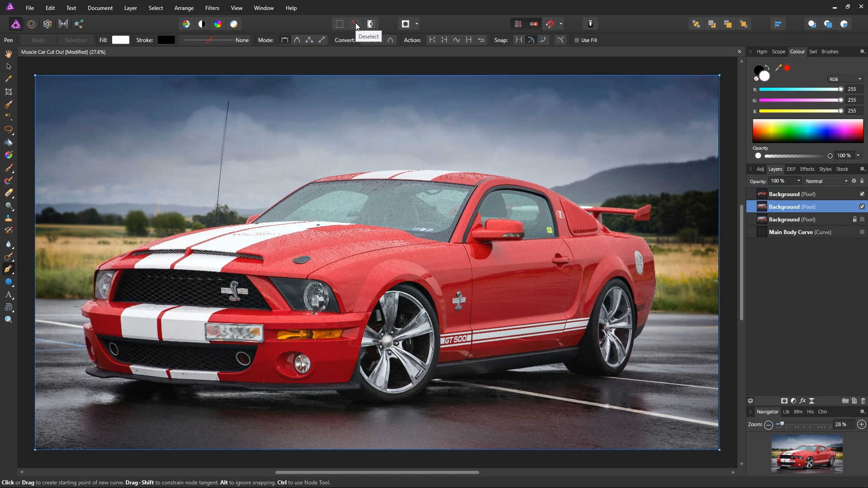Enable the Use Fill checkbox
Screen dimensions: 868x488
coord(577,40)
